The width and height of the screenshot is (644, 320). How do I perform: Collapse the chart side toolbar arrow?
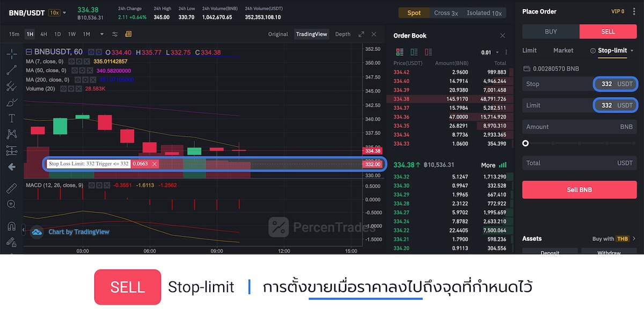pyautogui.click(x=23, y=230)
